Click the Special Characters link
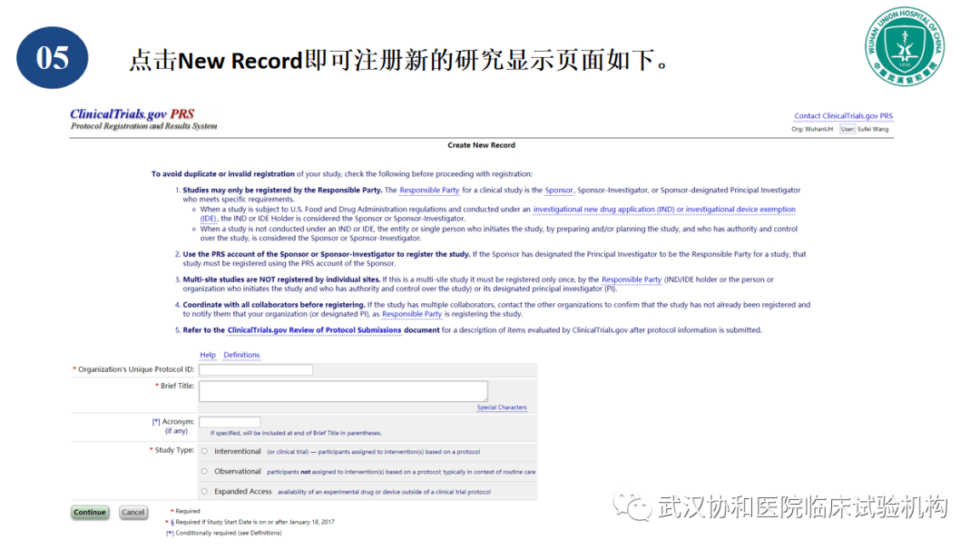This screenshot has width=980, height=550. pyautogui.click(x=502, y=408)
